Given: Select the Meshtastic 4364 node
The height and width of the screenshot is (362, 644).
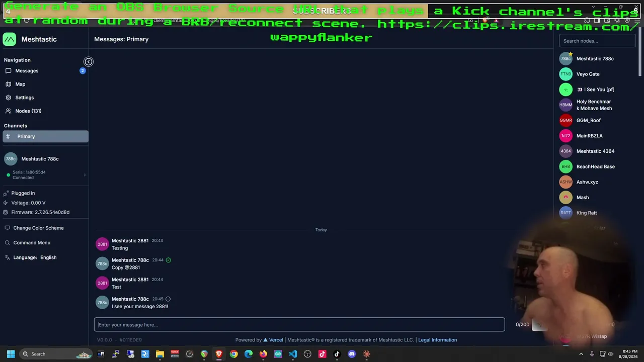Looking at the screenshot, I should point(595,151).
